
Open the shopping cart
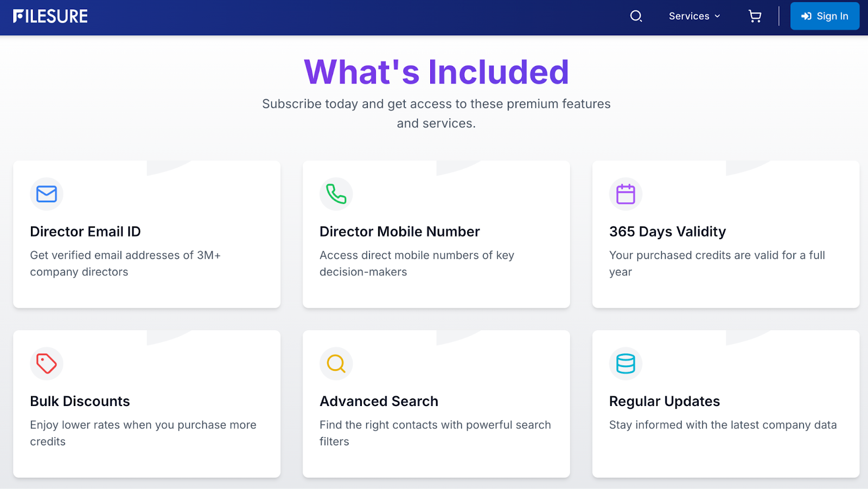coord(755,16)
